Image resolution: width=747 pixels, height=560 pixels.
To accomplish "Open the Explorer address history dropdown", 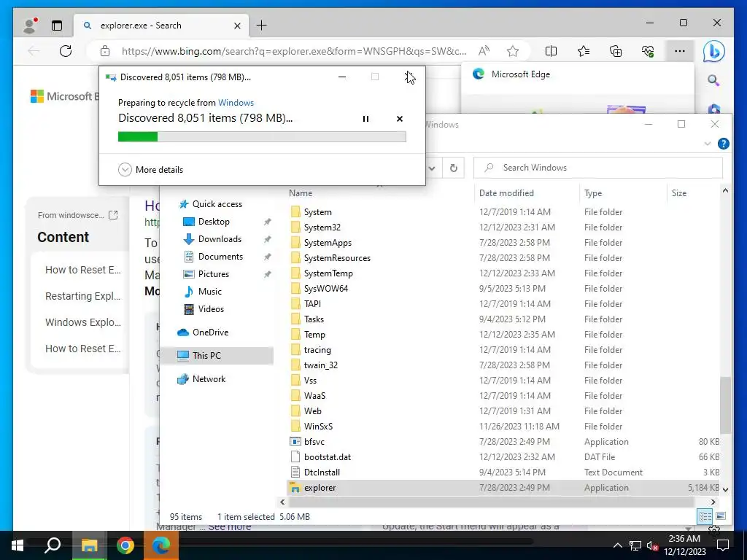I will pos(432,168).
